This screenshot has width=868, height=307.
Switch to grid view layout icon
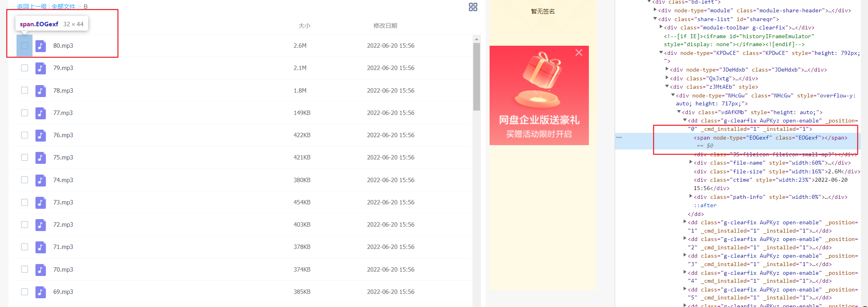[473, 7]
